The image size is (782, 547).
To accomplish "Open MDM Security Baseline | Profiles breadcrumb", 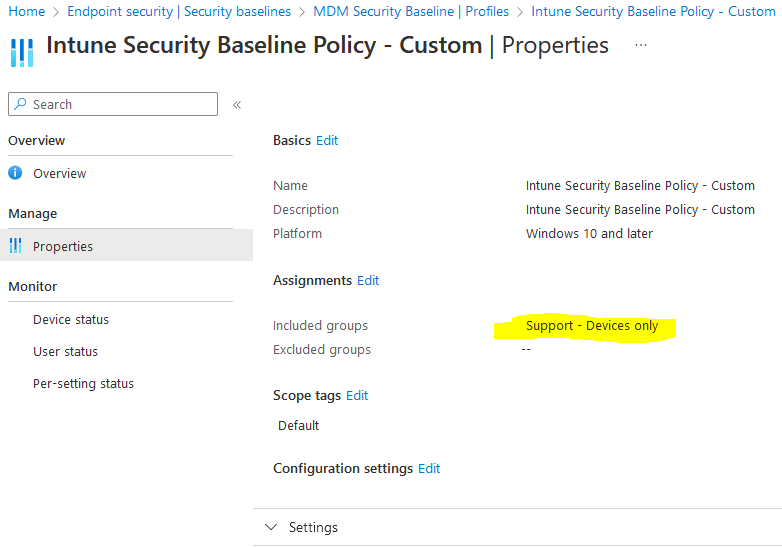I will 411,11.
